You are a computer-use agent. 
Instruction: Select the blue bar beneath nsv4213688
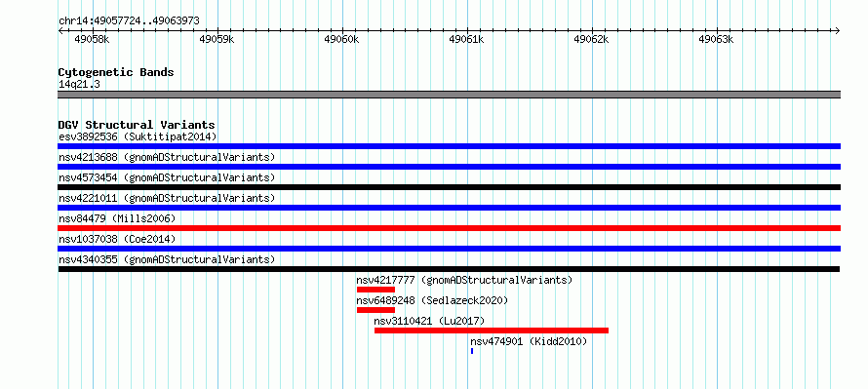449,167
